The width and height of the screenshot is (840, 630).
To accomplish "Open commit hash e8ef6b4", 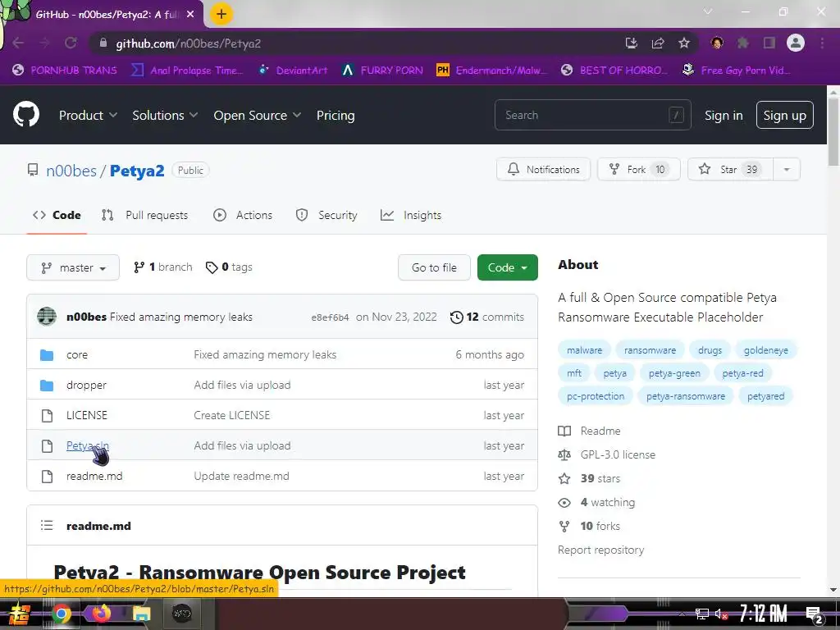I will [330, 317].
